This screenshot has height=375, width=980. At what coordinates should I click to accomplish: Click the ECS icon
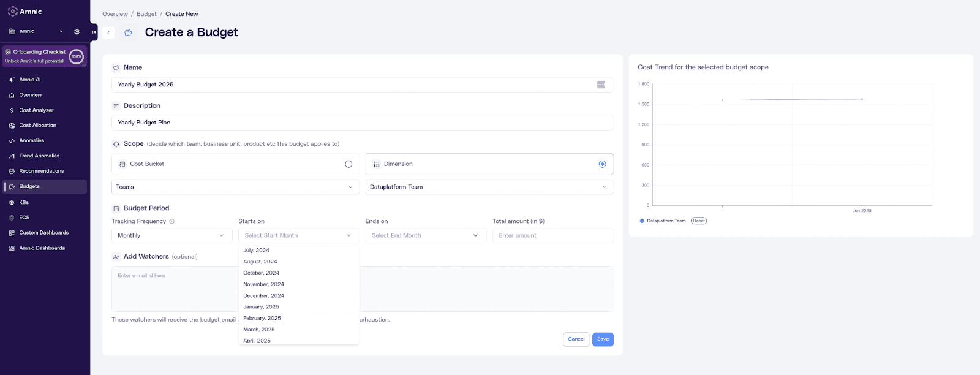tap(12, 218)
